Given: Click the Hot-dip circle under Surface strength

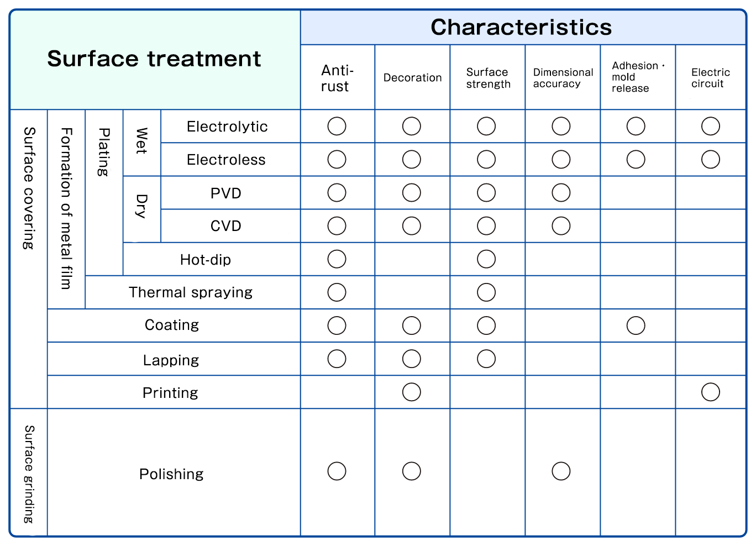Looking at the screenshot, I should click(486, 259).
